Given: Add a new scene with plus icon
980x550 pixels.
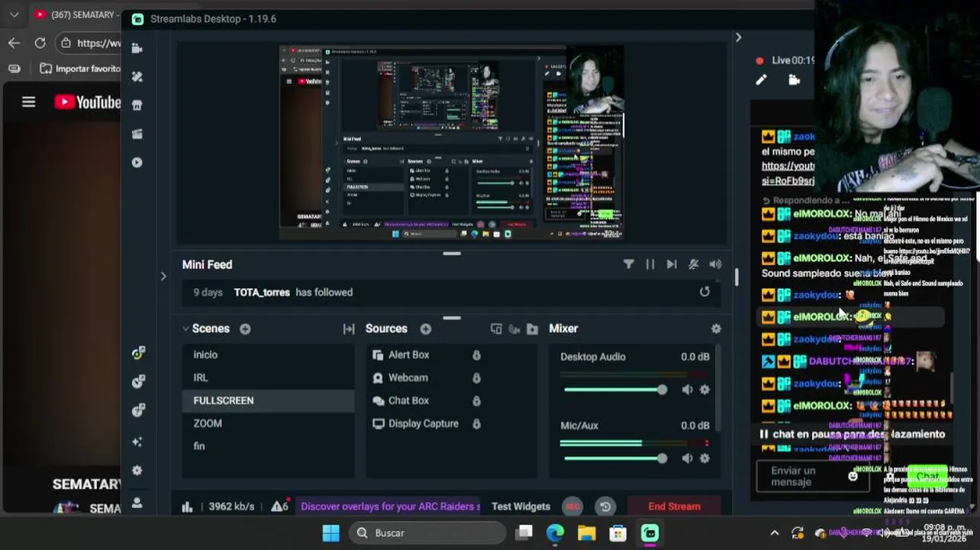Looking at the screenshot, I should tap(245, 328).
